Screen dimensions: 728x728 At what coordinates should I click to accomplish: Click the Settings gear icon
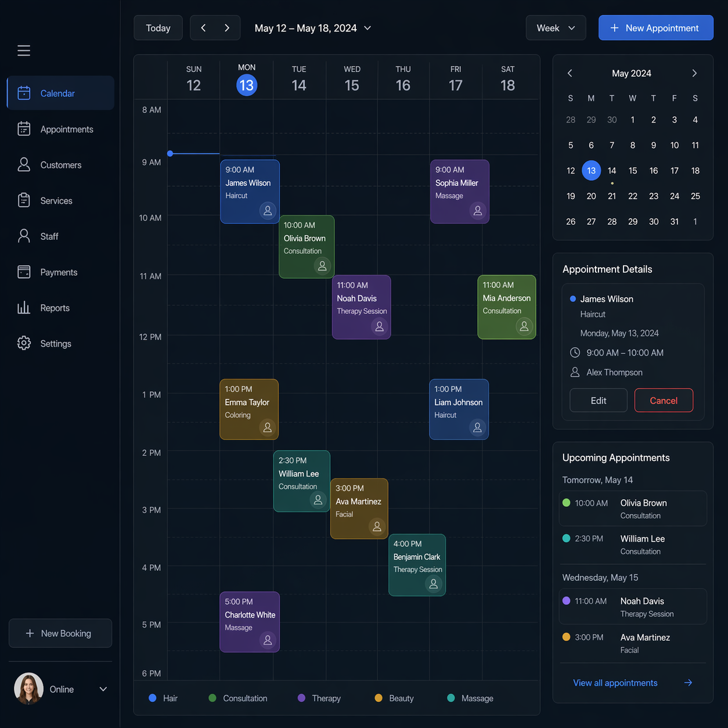coord(24,343)
